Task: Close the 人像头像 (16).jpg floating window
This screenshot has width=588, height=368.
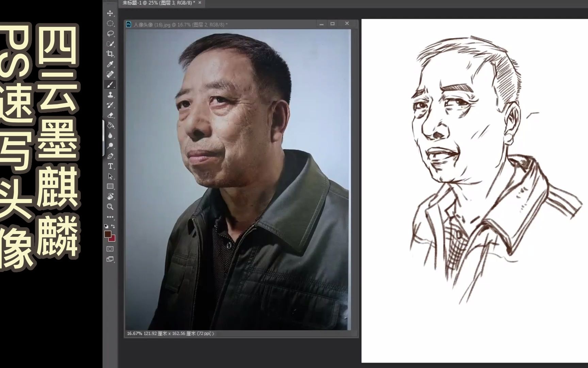Action: pyautogui.click(x=347, y=24)
